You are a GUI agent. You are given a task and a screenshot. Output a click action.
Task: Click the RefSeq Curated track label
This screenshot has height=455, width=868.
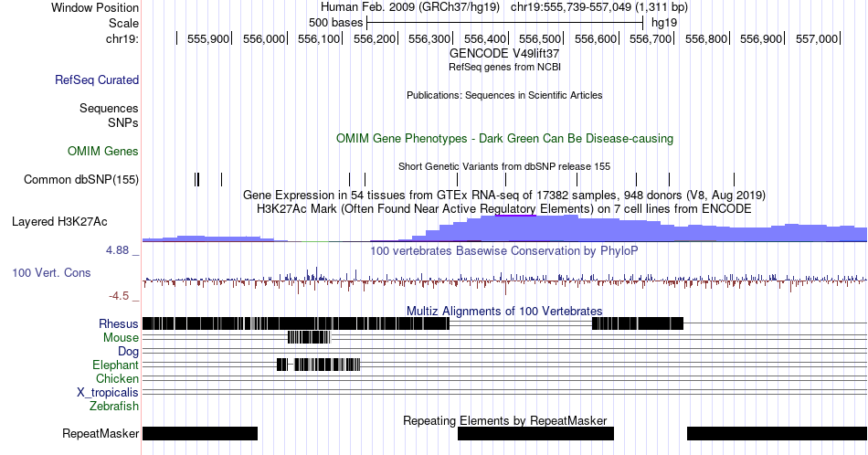tap(97, 80)
